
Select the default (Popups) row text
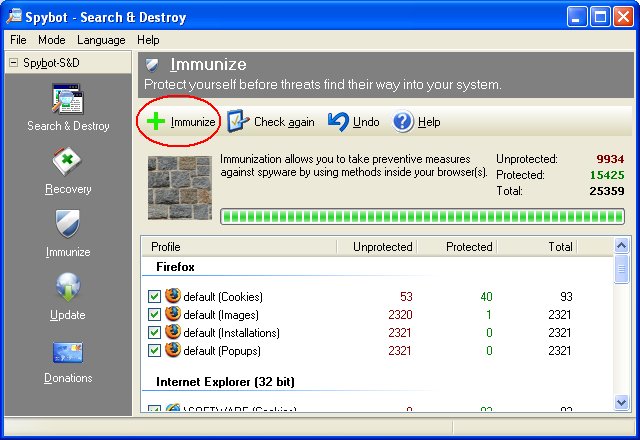point(222,351)
